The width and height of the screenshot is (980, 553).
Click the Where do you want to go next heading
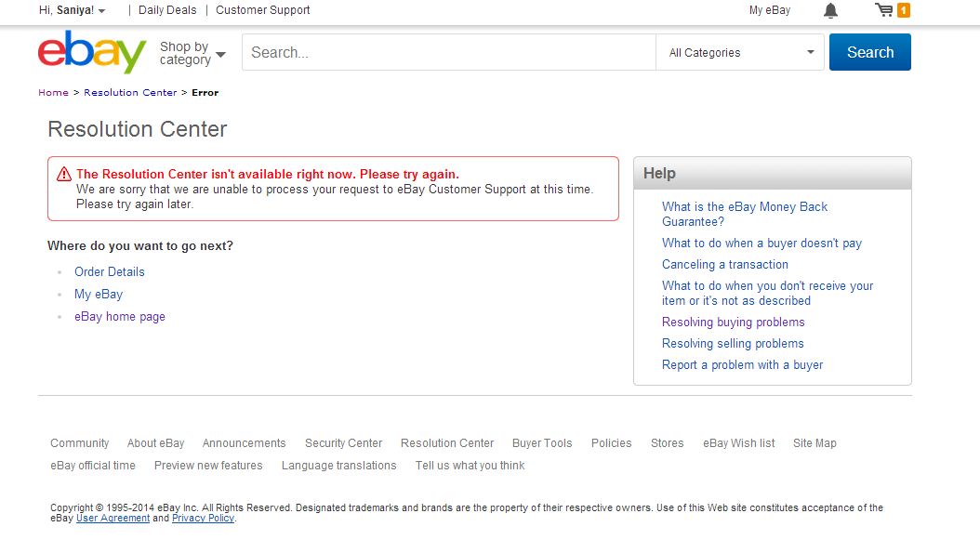[140, 246]
